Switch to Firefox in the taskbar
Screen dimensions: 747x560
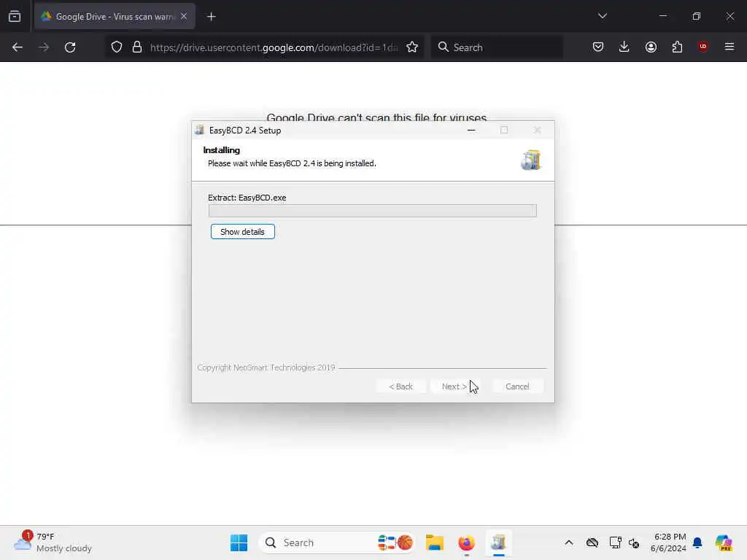tap(466, 542)
